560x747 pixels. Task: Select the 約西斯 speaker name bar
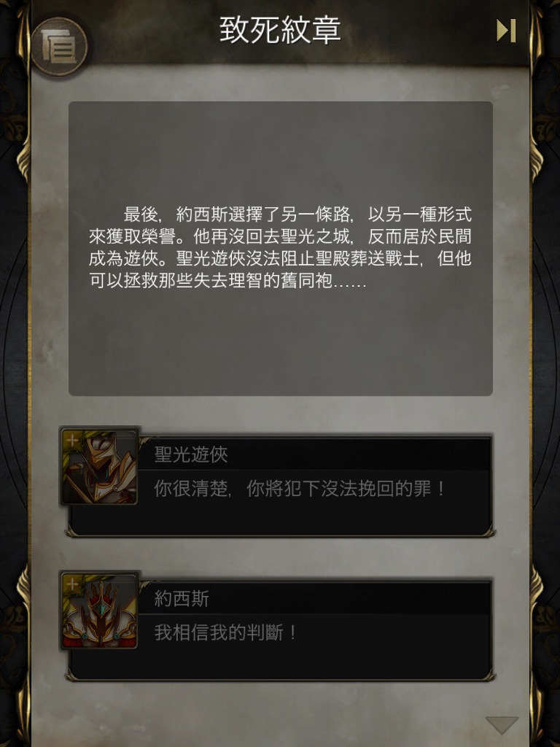pos(315,598)
